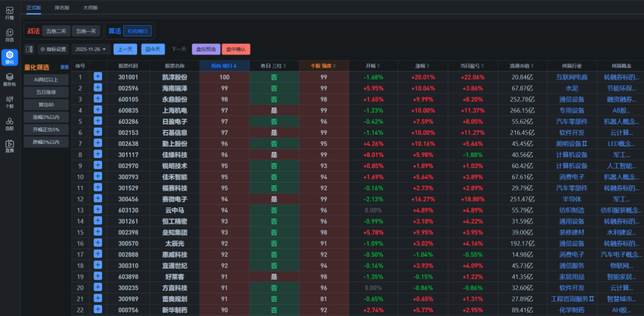Click the red 盘中确认 button
644x316 pixels.
point(235,49)
